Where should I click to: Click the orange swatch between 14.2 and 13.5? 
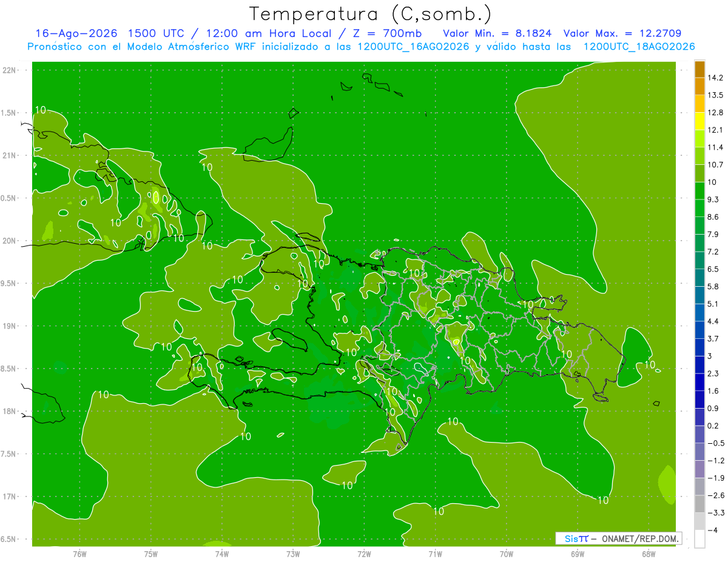point(699,87)
